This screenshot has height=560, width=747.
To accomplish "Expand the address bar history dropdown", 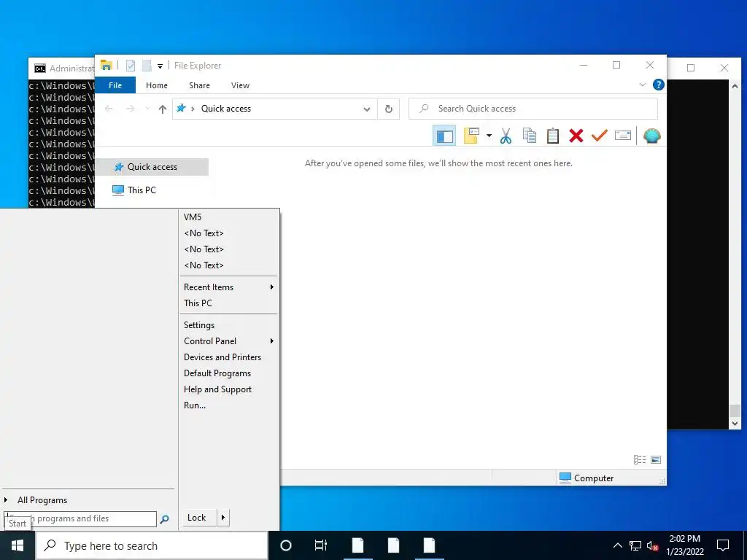I will click(x=366, y=109).
